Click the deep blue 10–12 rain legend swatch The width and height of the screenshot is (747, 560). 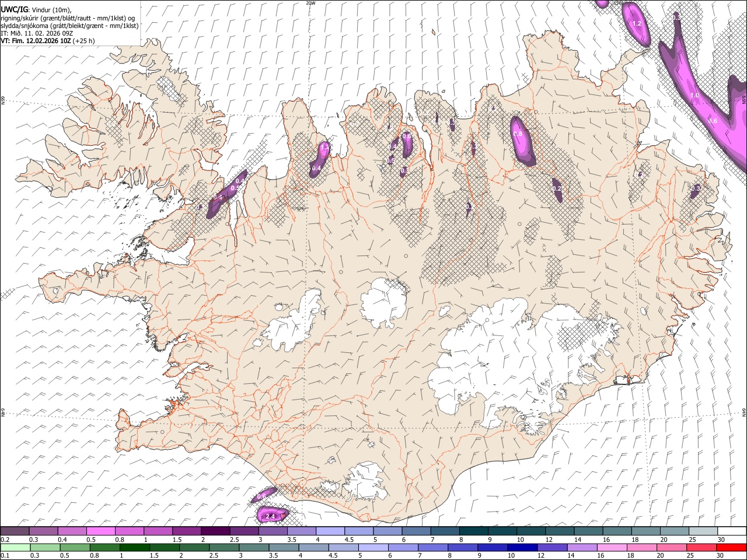point(523,547)
